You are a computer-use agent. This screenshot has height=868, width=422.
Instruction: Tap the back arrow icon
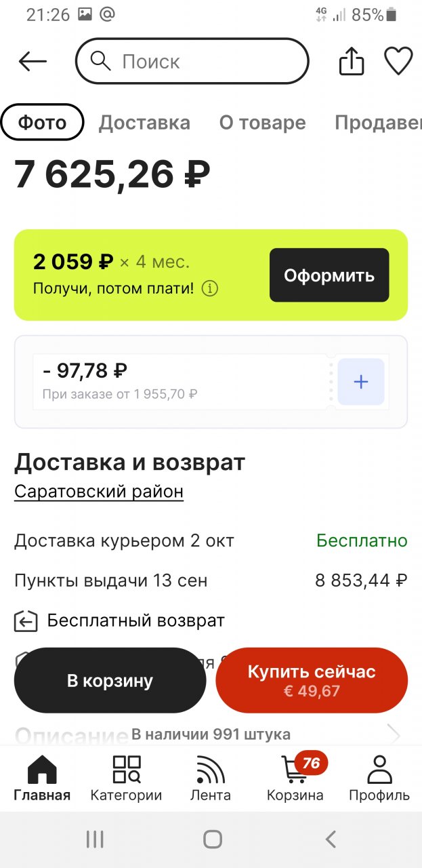tap(33, 62)
